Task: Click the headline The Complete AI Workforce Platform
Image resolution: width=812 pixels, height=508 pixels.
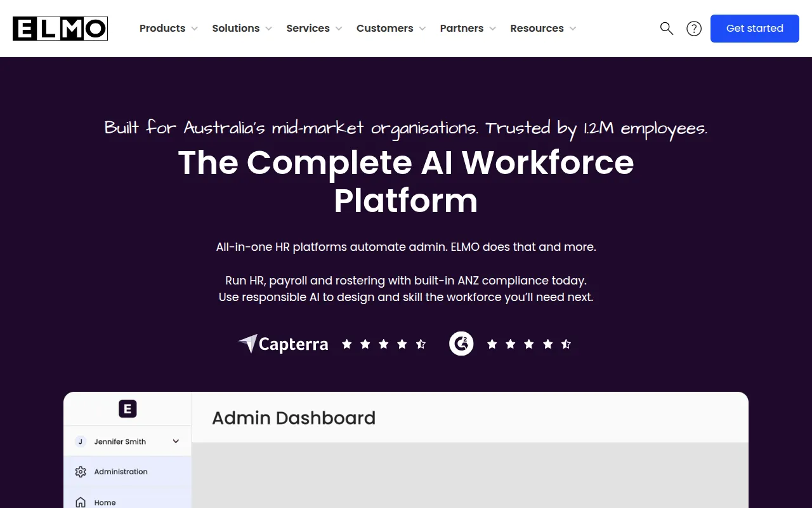Action: click(406, 182)
